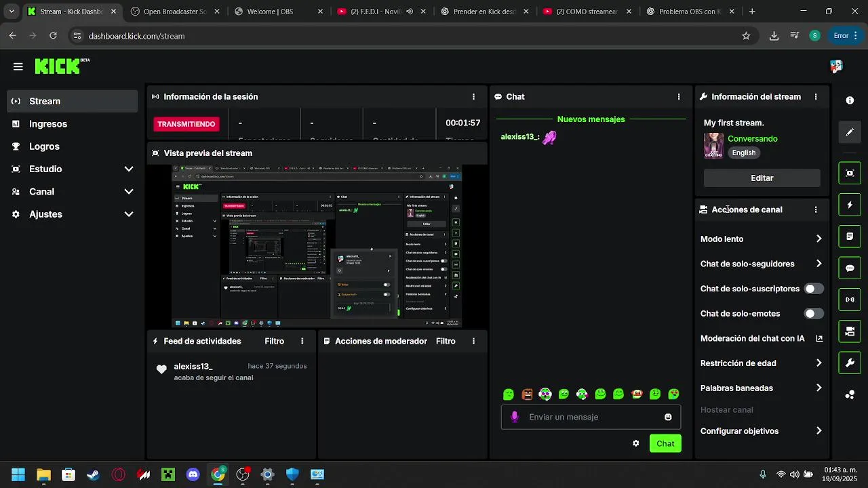Select Ingresos in the left sidebar

[73, 124]
